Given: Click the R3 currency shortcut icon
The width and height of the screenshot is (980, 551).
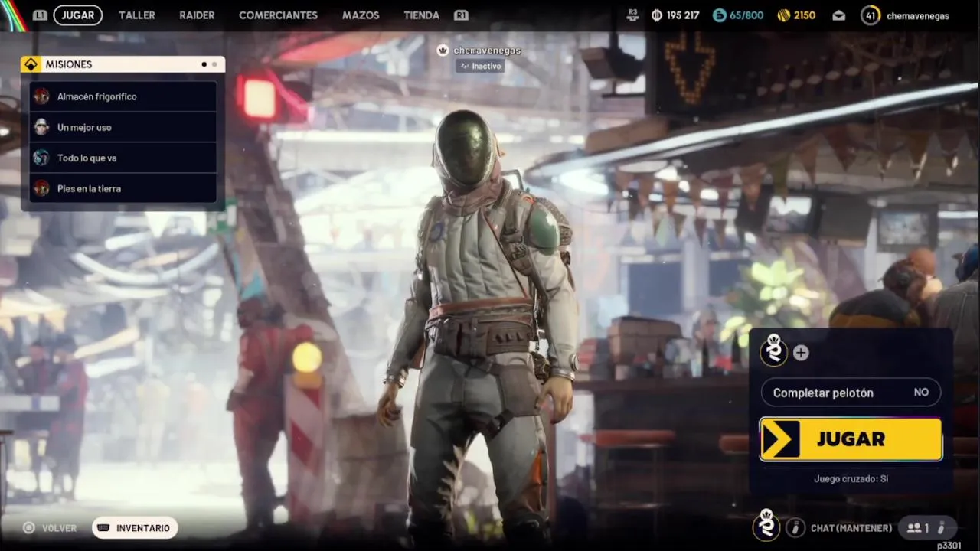Looking at the screenshot, I should point(632,15).
